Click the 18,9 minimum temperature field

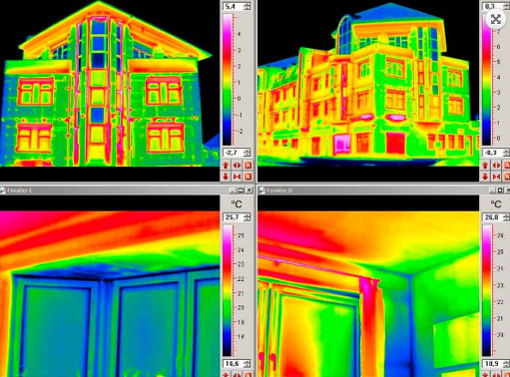click(496, 364)
